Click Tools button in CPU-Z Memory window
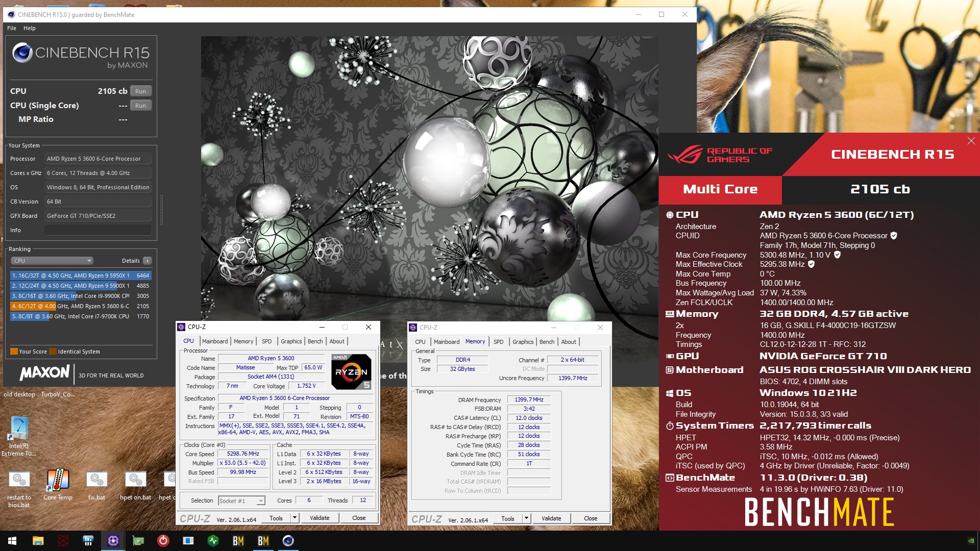Viewport: 980px width, 551px height. point(508,518)
